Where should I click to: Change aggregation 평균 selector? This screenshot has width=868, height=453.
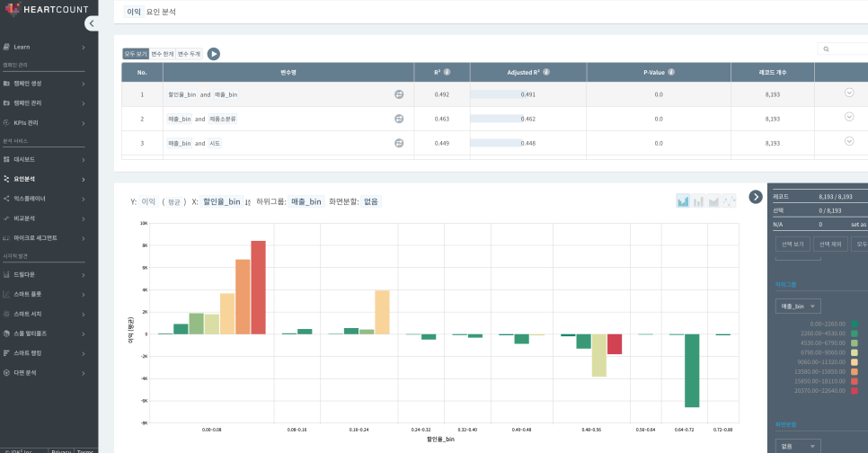click(x=173, y=202)
